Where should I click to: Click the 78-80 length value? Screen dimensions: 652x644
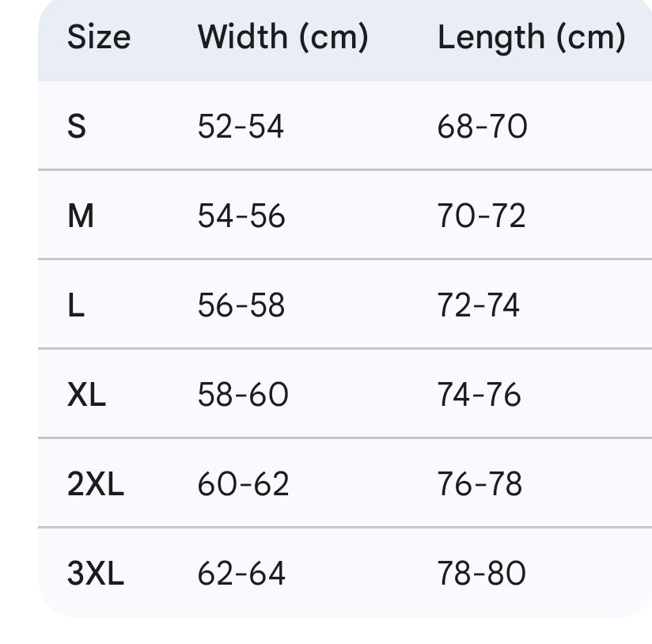point(481,574)
